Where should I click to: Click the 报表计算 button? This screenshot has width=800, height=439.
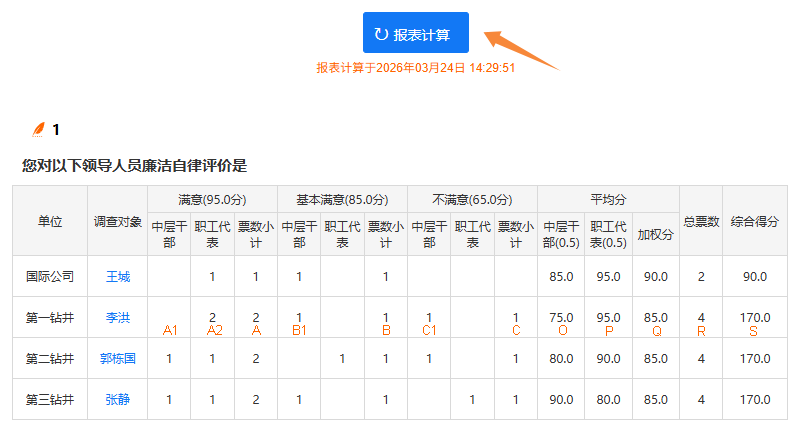tap(415, 33)
